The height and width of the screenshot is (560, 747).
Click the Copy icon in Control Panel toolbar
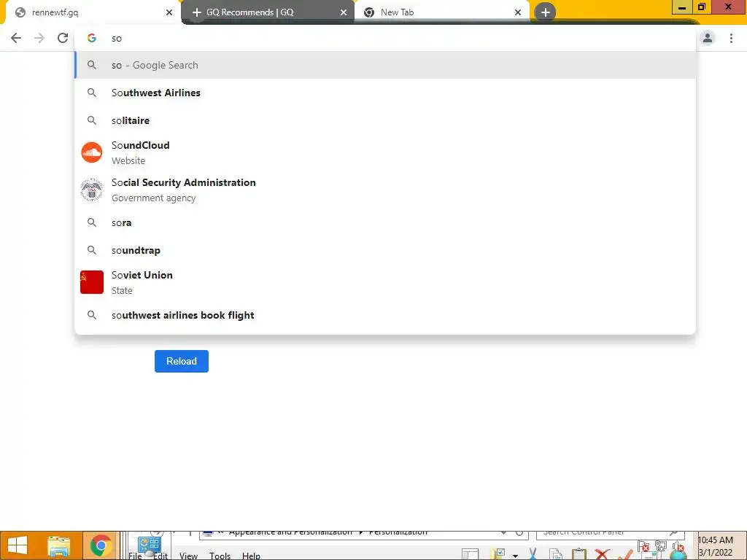click(x=556, y=554)
